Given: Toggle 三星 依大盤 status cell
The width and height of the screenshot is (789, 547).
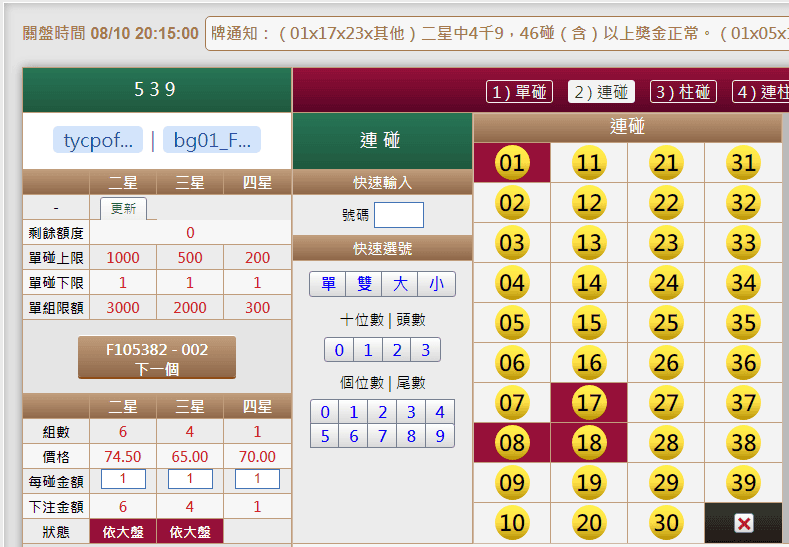Looking at the screenshot, I should (x=190, y=532).
